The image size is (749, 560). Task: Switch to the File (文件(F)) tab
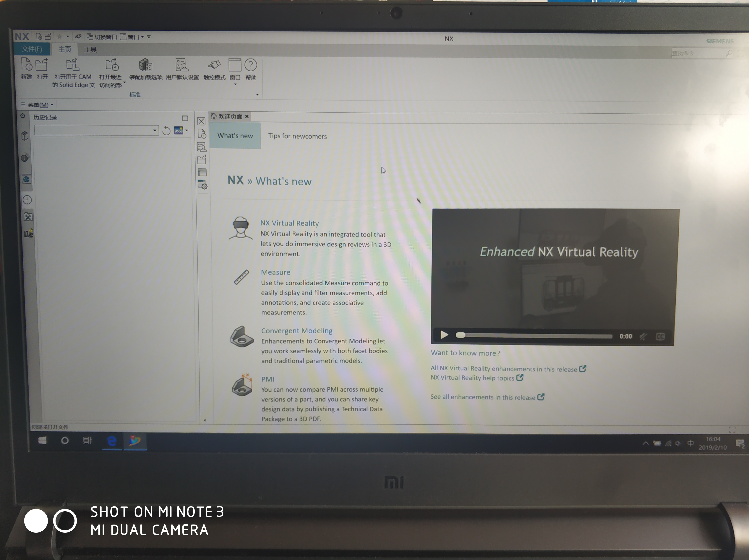32,49
